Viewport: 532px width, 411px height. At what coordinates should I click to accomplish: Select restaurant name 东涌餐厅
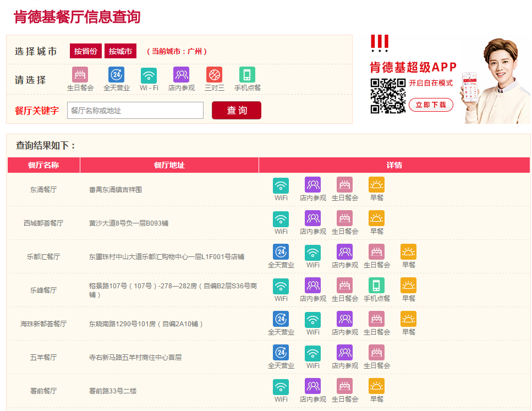pyautogui.click(x=43, y=190)
